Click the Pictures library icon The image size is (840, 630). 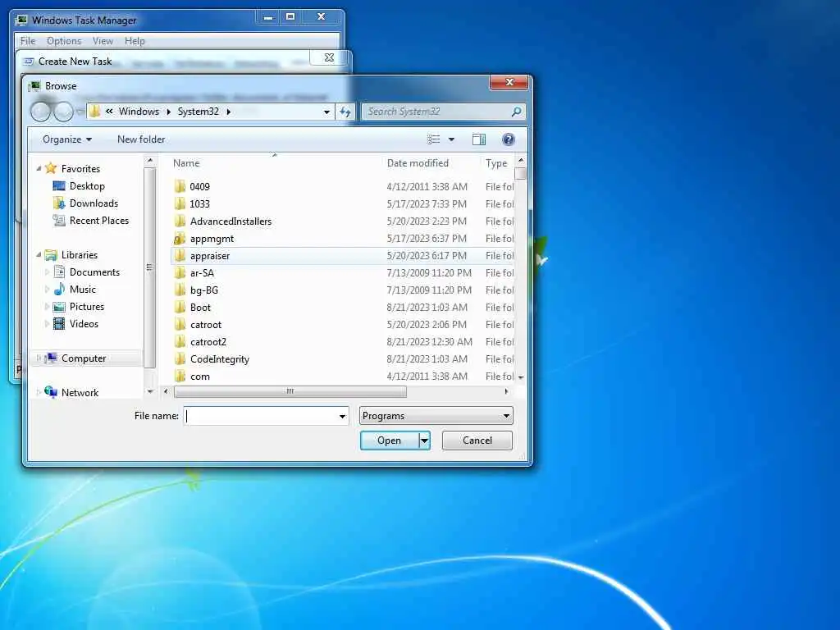click(x=59, y=307)
